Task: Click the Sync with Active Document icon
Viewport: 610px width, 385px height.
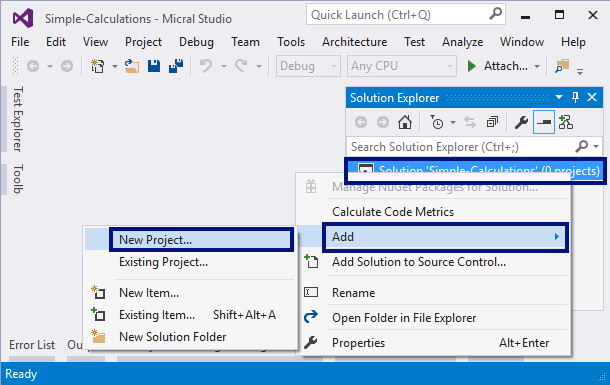Action: pyautogui.click(x=470, y=122)
